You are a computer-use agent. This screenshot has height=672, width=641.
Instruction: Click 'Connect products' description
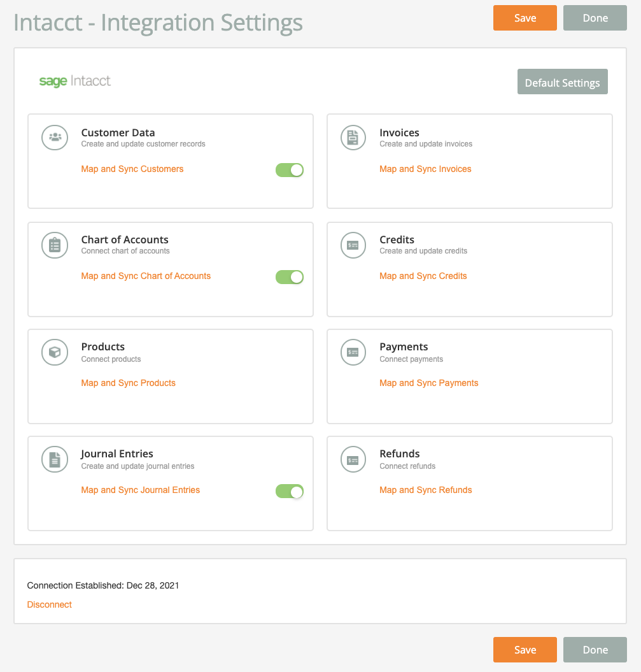point(111,359)
